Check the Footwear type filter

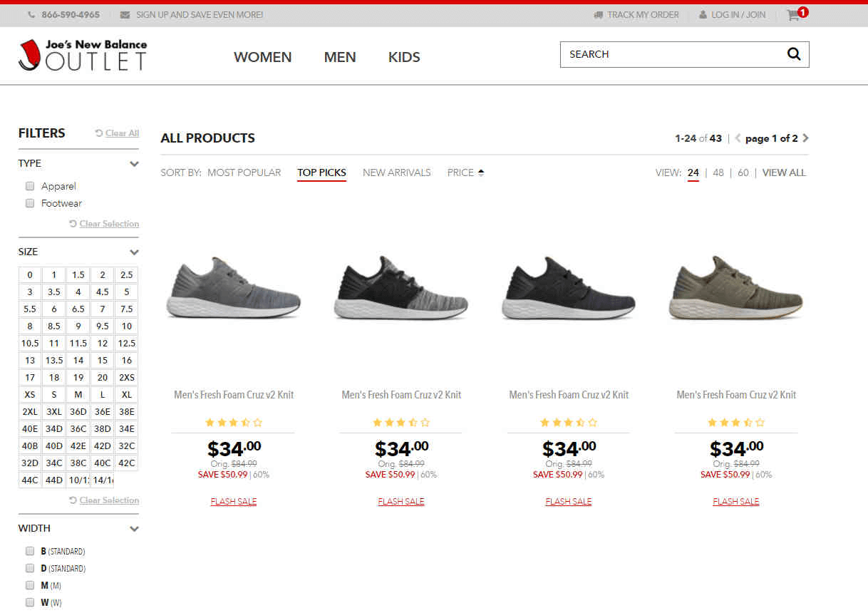(30, 203)
